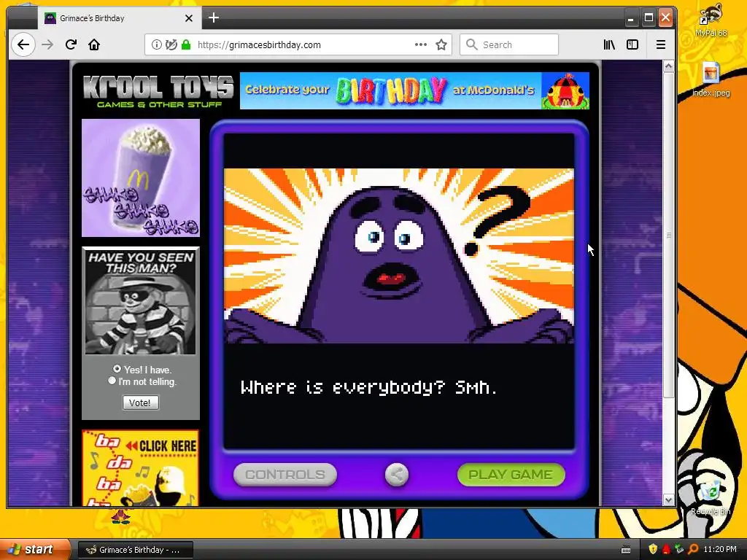Open the browser home page icon
This screenshot has width=747, height=560.
[94, 44]
